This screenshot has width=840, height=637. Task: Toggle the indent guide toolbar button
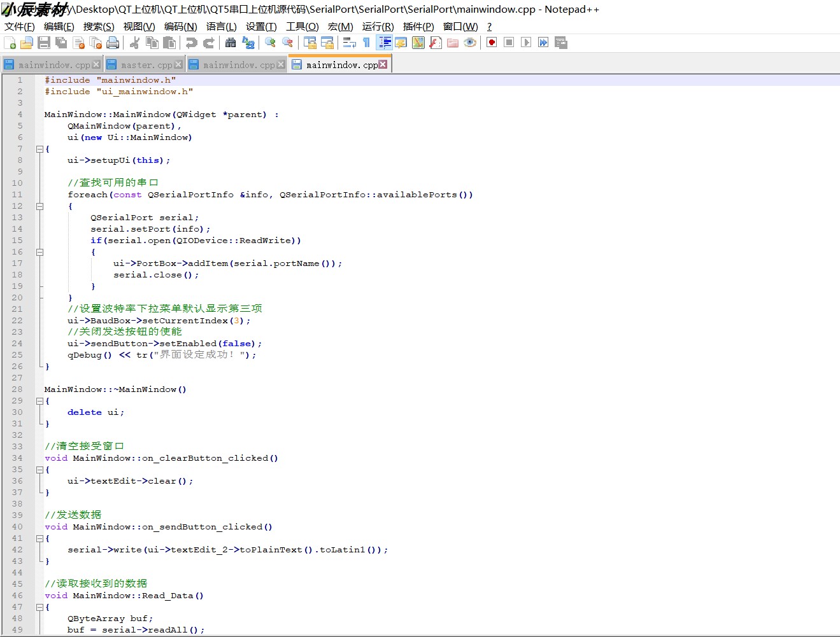pyautogui.click(x=385, y=43)
